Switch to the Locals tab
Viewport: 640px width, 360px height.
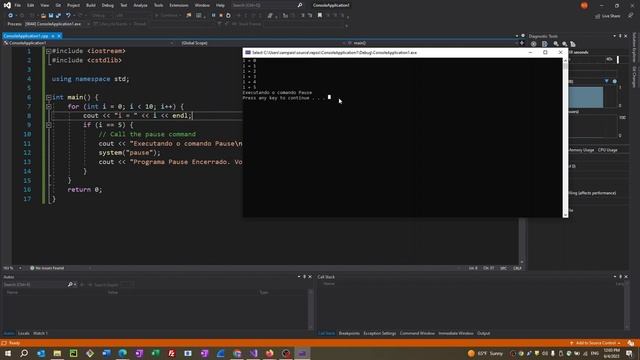tap(24, 333)
